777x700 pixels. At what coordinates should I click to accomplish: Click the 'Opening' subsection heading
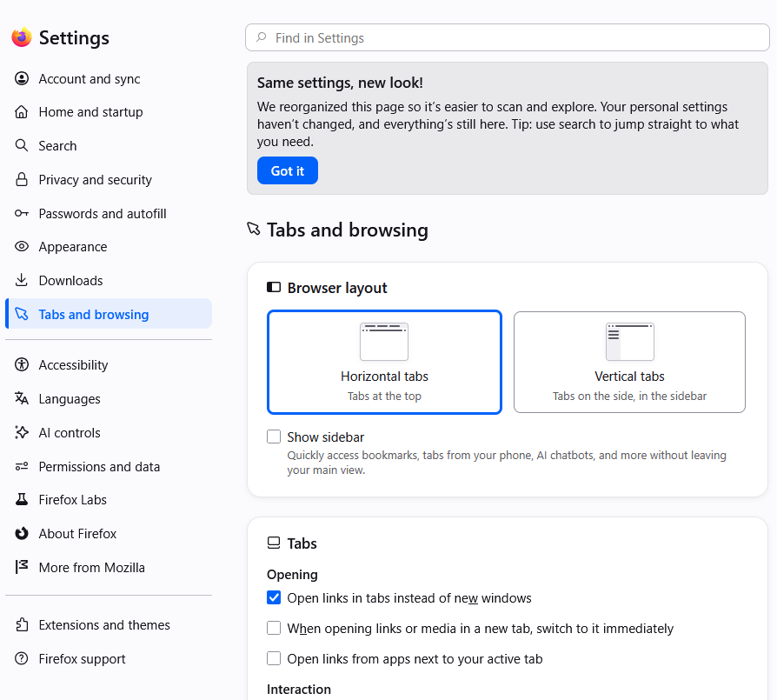coord(292,575)
